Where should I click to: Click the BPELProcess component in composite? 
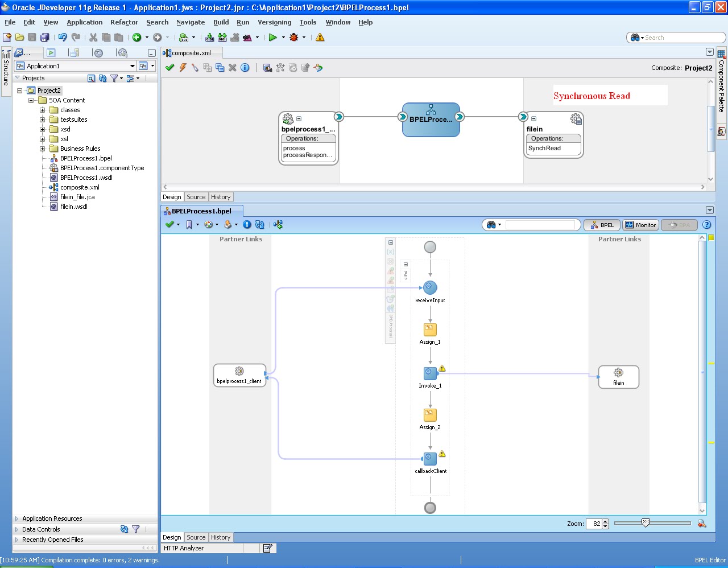(x=431, y=120)
